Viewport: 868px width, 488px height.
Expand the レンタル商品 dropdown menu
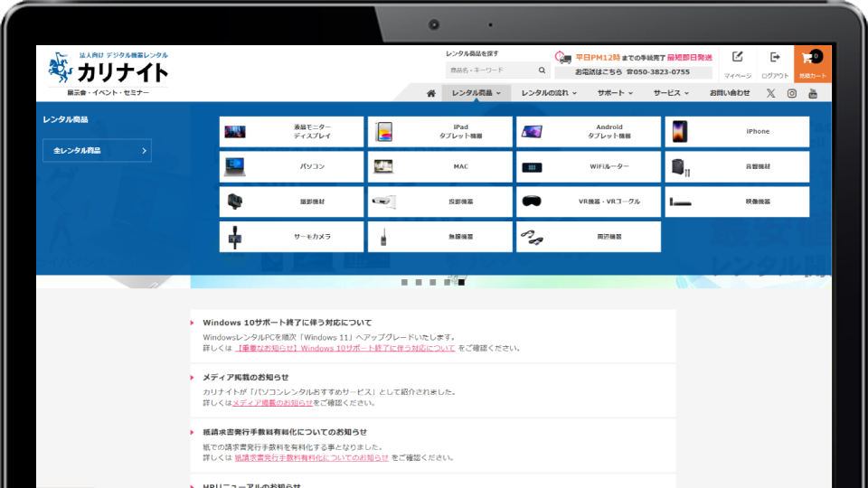pos(476,93)
